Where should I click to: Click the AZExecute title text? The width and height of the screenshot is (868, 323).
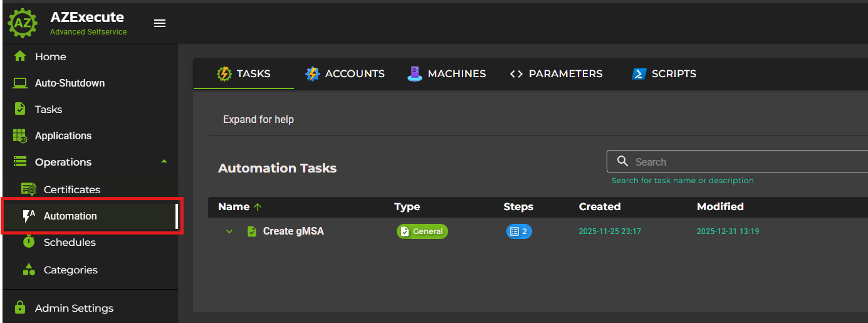point(87,17)
